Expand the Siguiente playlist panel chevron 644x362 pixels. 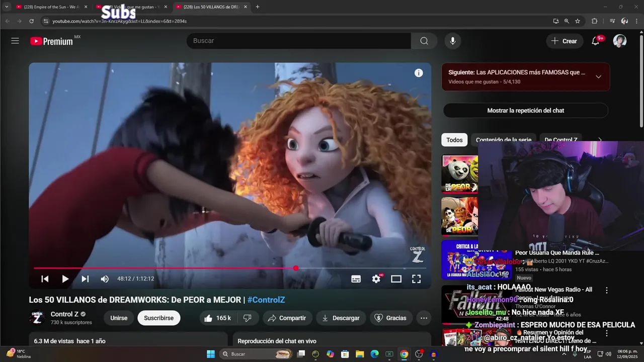pyautogui.click(x=598, y=76)
